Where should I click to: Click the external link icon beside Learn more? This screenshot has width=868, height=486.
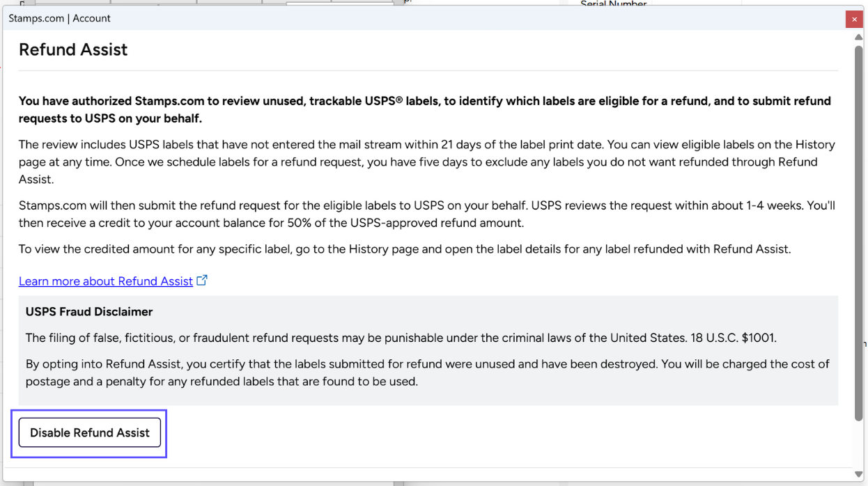[202, 281]
